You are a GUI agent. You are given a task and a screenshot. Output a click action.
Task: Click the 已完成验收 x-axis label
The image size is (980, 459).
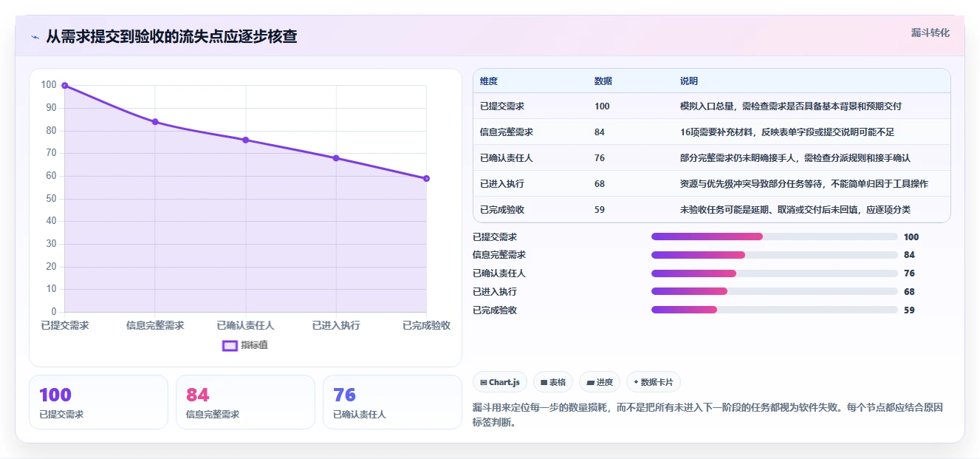point(426,325)
